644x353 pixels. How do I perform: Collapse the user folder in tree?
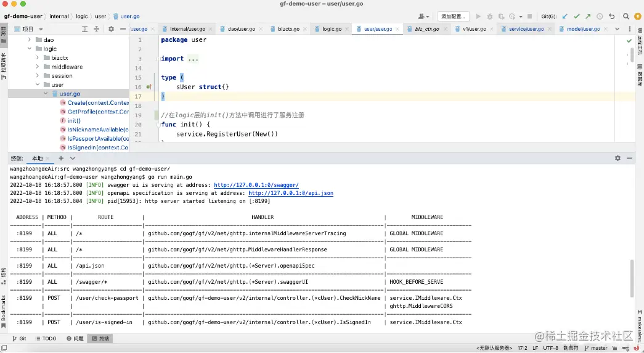coord(38,85)
